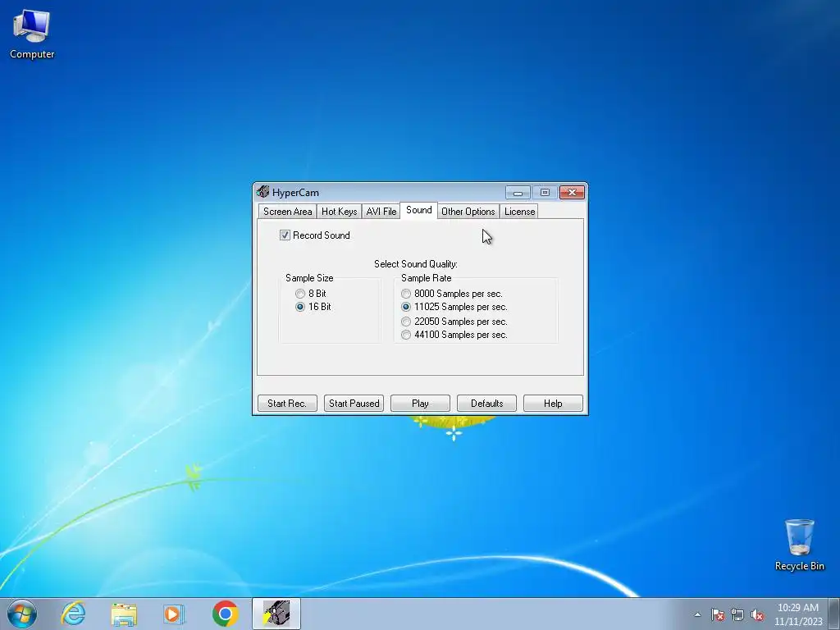
Task: Maximize the HyperCam window
Action: (545, 192)
